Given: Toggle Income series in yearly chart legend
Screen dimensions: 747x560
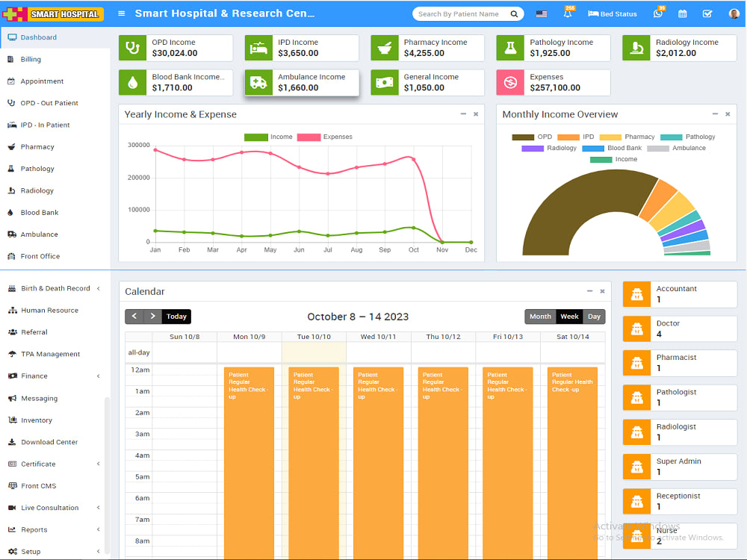Looking at the screenshot, I should (x=268, y=137).
